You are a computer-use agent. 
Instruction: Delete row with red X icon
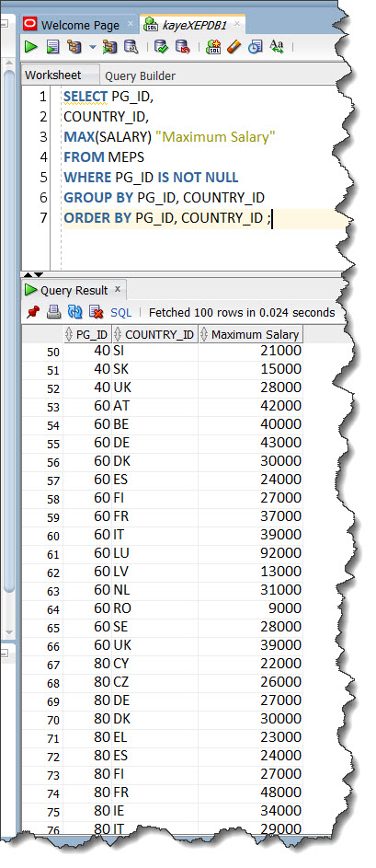pyautogui.click(x=97, y=312)
